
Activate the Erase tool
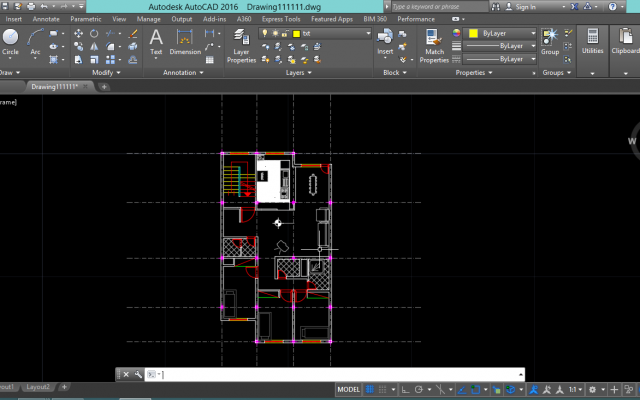click(133, 33)
